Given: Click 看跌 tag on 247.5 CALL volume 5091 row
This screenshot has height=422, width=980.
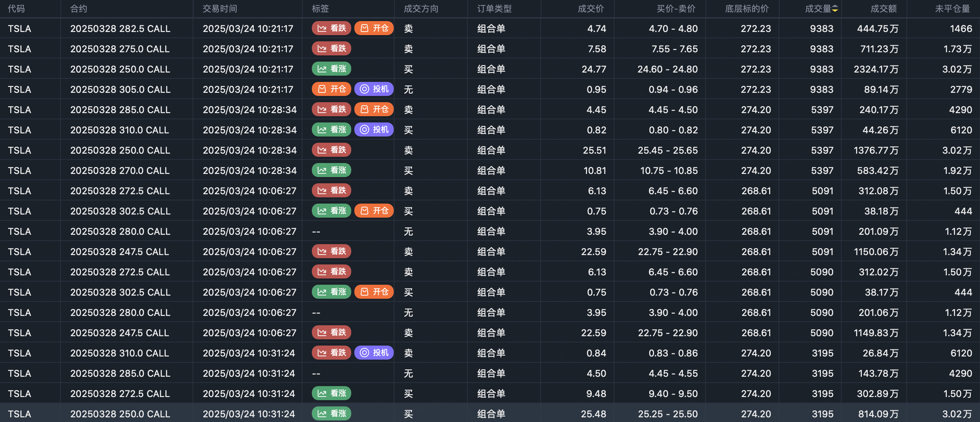Looking at the screenshot, I should pyautogui.click(x=332, y=252).
